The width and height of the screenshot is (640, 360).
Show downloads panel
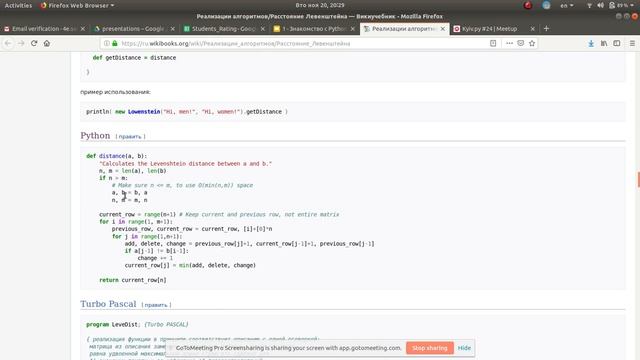(591, 43)
